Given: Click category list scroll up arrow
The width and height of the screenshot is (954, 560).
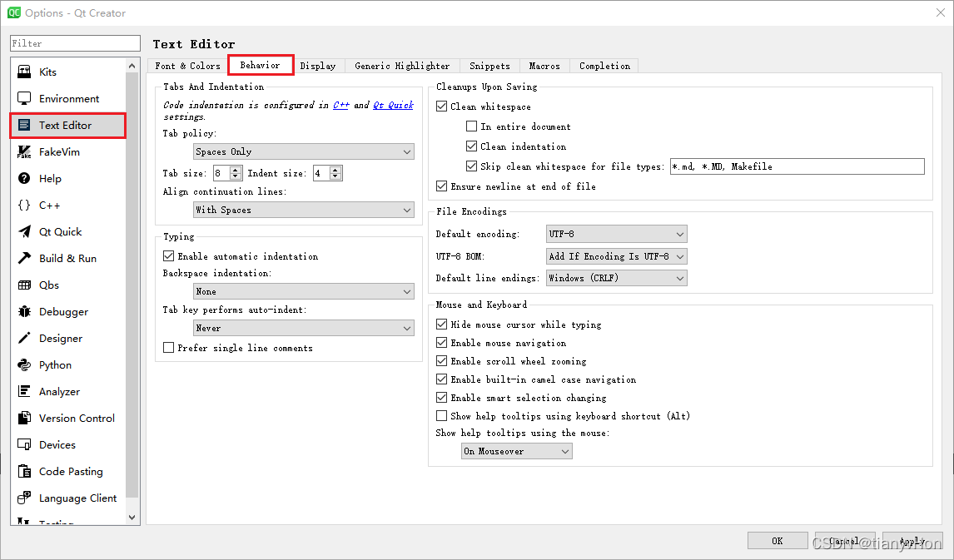Looking at the screenshot, I should [x=132, y=65].
